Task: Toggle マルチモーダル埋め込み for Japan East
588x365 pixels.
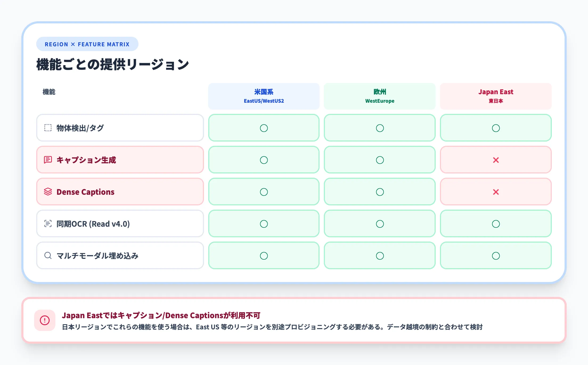Action: coord(496,256)
